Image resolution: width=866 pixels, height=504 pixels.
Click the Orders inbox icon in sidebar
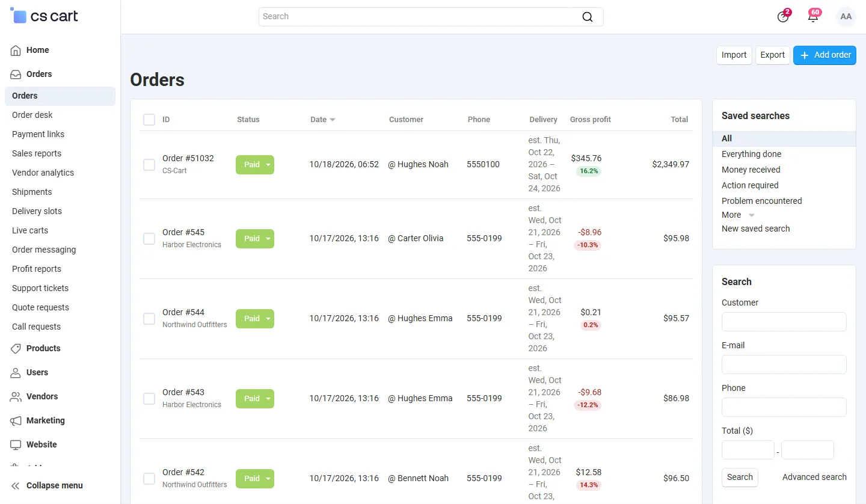(x=16, y=75)
